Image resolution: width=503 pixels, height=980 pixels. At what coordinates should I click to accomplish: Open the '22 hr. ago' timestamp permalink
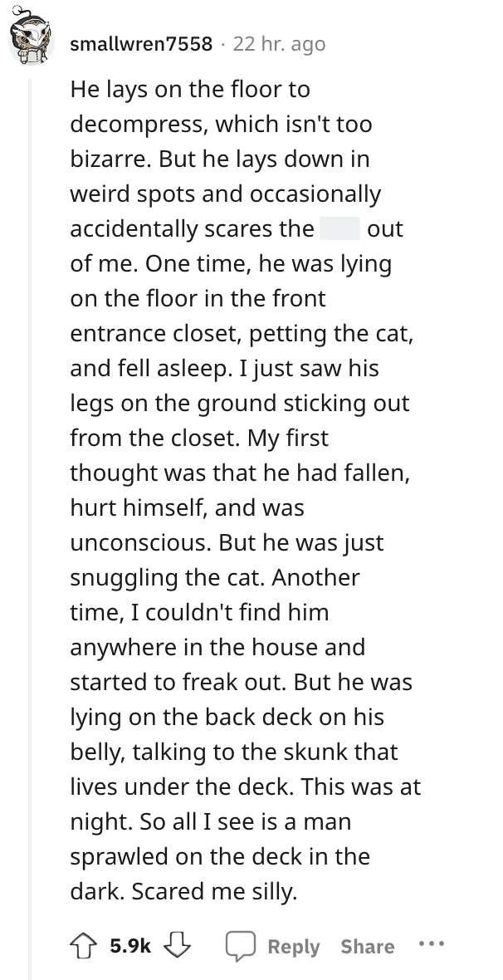click(x=279, y=44)
